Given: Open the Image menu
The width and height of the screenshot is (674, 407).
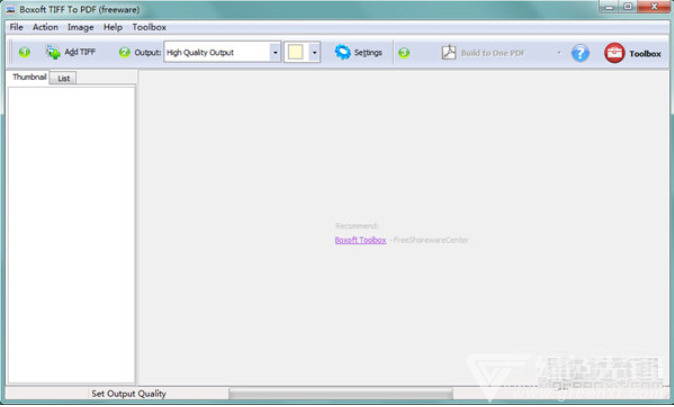Looking at the screenshot, I should (x=80, y=27).
